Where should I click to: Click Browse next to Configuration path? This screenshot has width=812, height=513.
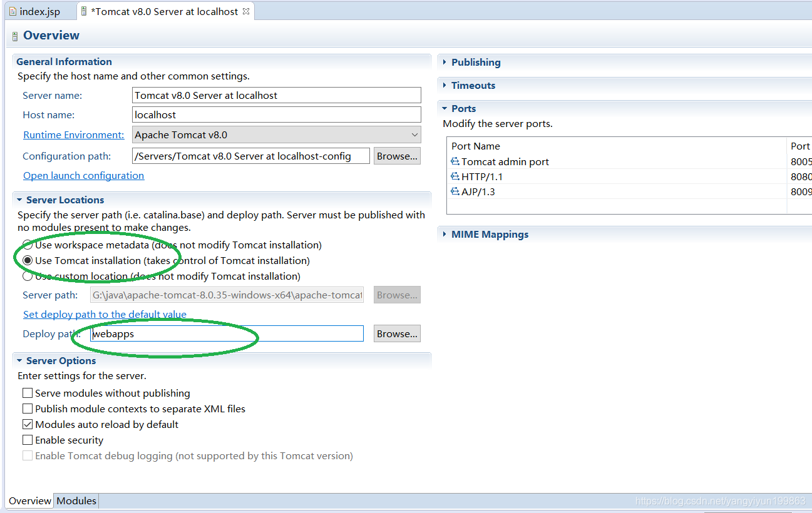tap(397, 156)
